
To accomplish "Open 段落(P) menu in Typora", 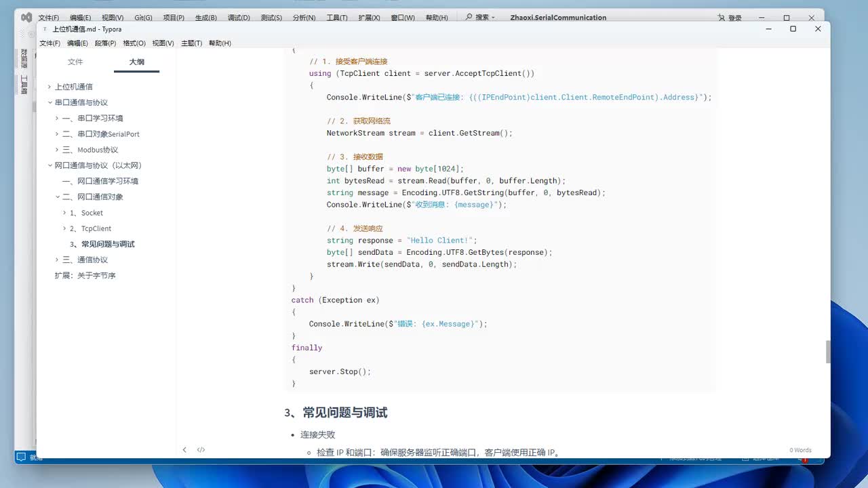I will 106,43.
